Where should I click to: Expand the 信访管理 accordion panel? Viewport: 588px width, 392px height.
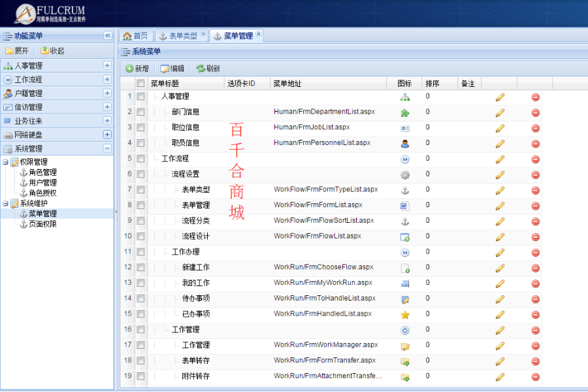pyautogui.click(x=107, y=107)
